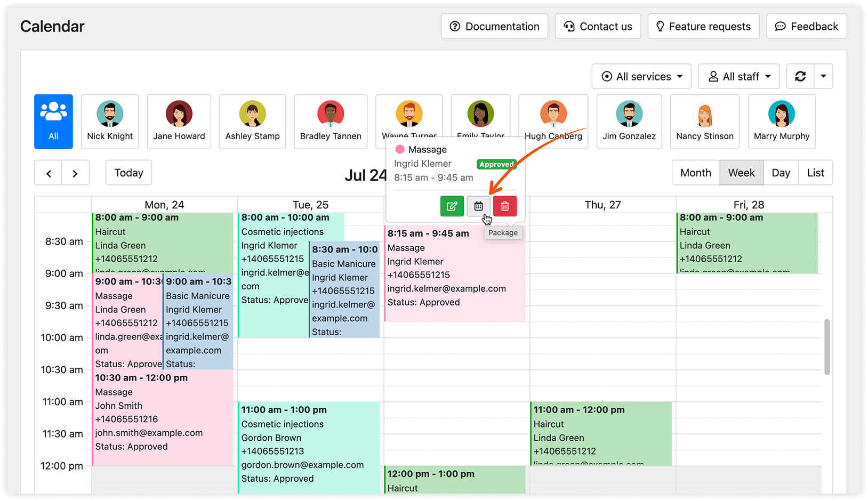Click the refresh calendar icon
The height and width of the screenshot is (501, 868).
point(800,76)
